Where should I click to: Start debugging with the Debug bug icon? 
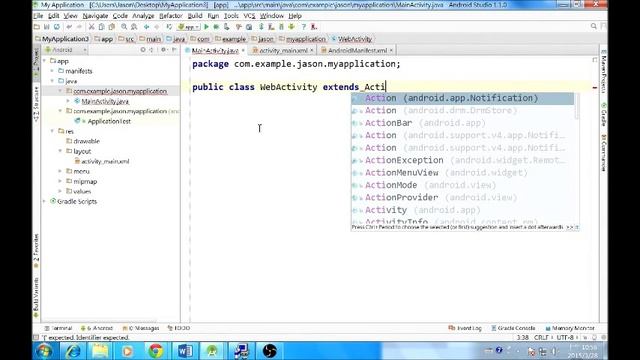216,27
